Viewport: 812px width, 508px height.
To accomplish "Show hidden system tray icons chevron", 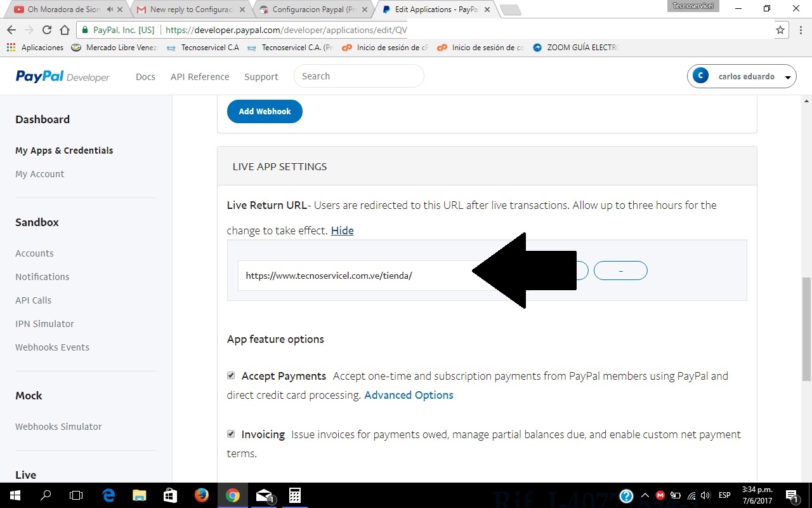I will pyautogui.click(x=645, y=495).
